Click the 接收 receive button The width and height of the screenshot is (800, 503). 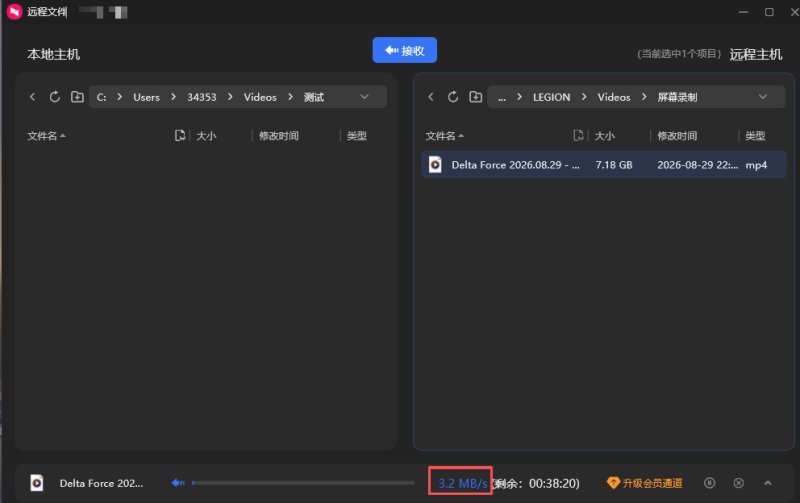(x=405, y=50)
